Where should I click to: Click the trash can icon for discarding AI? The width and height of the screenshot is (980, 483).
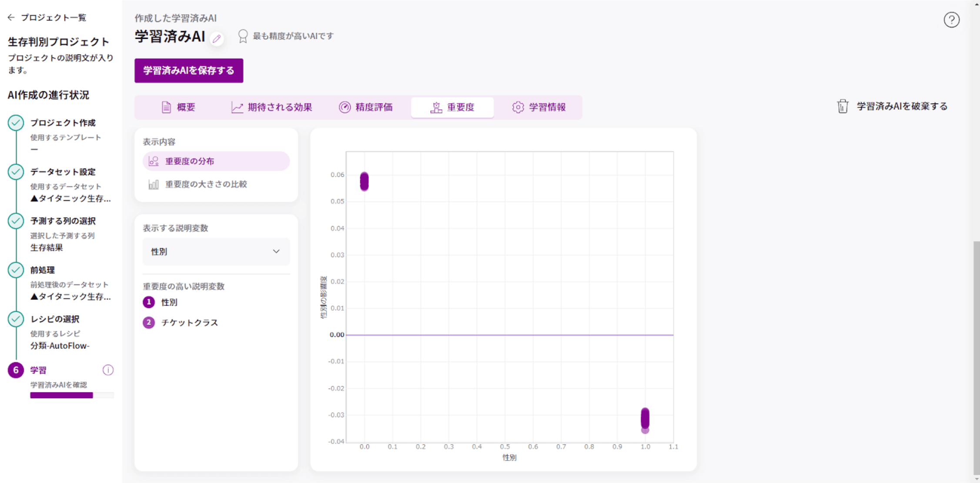click(843, 106)
